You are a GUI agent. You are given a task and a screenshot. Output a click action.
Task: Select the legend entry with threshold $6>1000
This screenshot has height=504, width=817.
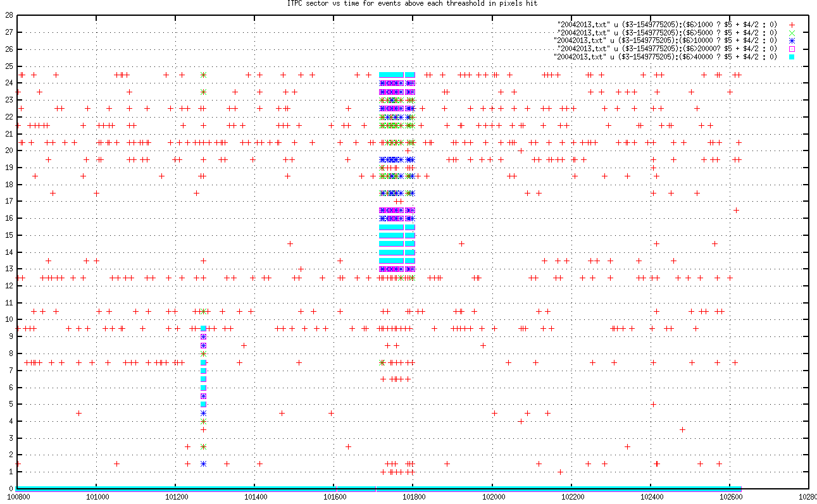(x=666, y=24)
